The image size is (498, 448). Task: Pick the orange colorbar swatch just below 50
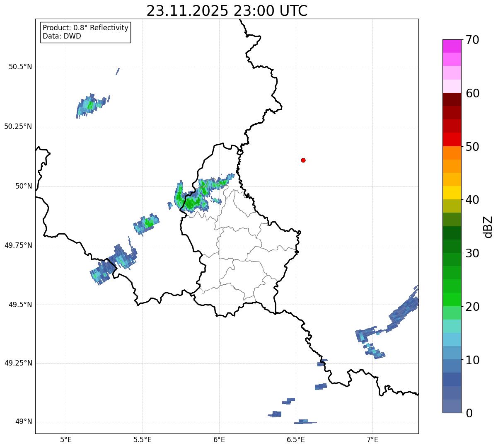click(x=452, y=153)
